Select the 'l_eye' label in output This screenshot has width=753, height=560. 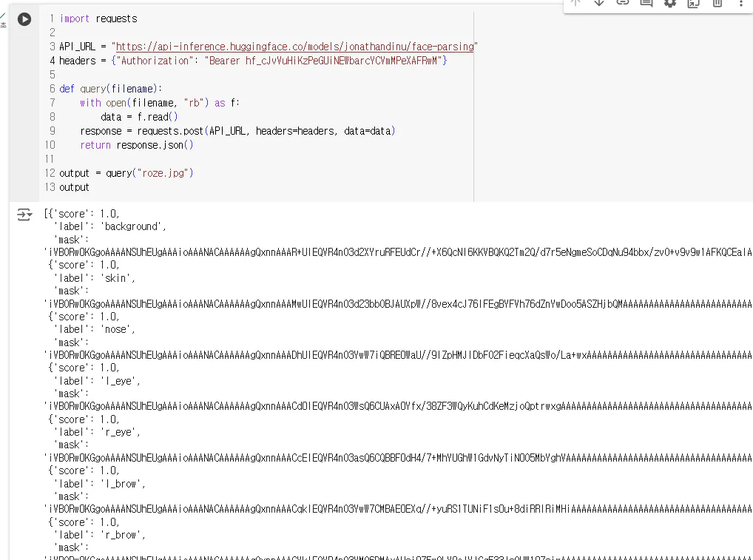[x=120, y=381]
